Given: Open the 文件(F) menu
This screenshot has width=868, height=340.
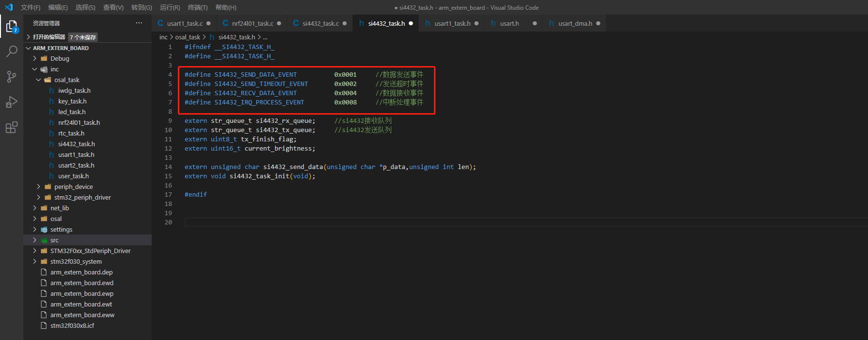Looking at the screenshot, I should 30,7.
